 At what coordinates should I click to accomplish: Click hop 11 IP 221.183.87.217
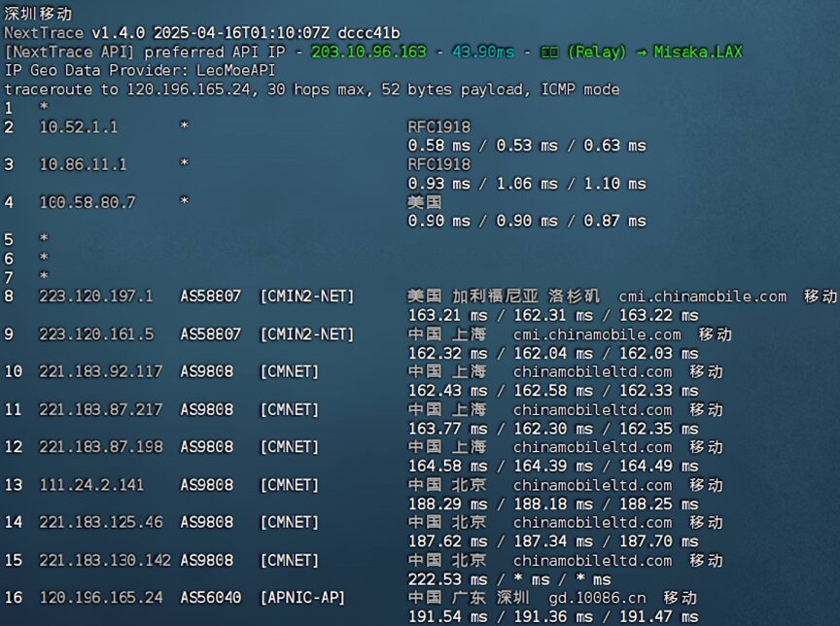tap(101, 409)
